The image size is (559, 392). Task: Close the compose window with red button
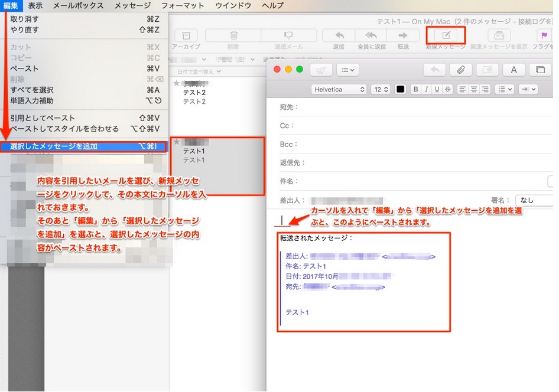click(x=277, y=70)
